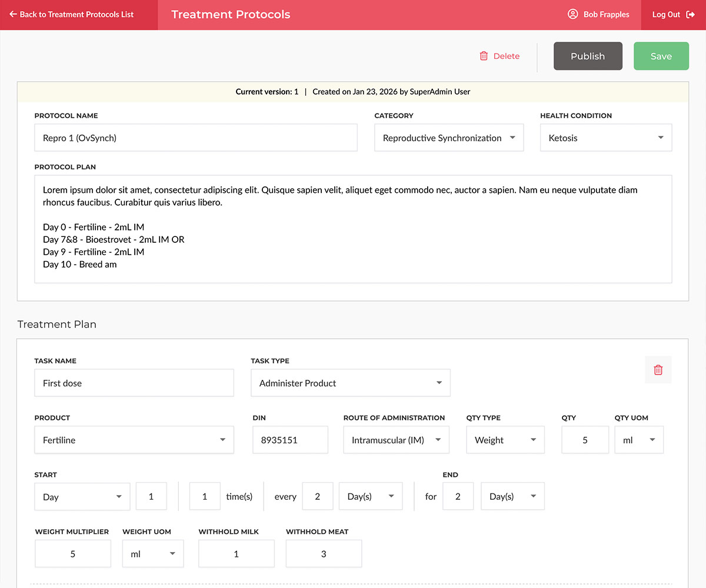Click the trash icon to delete the task
The height and width of the screenshot is (588, 706).
tap(658, 370)
